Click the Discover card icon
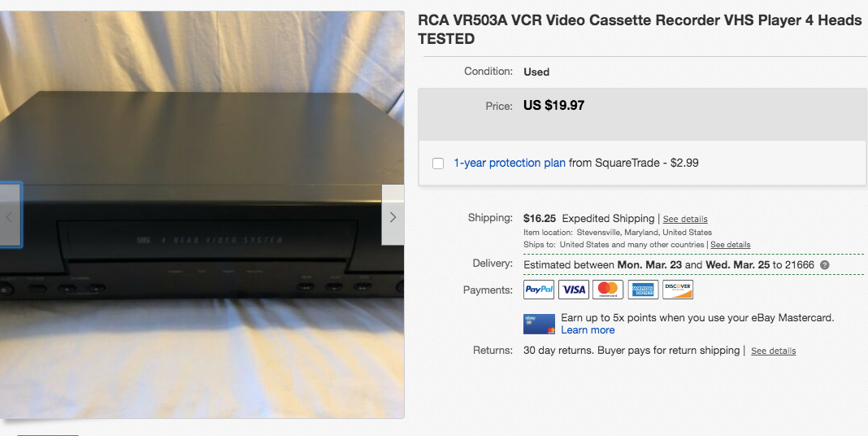The image size is (868, 436). [x=678, y=290]
